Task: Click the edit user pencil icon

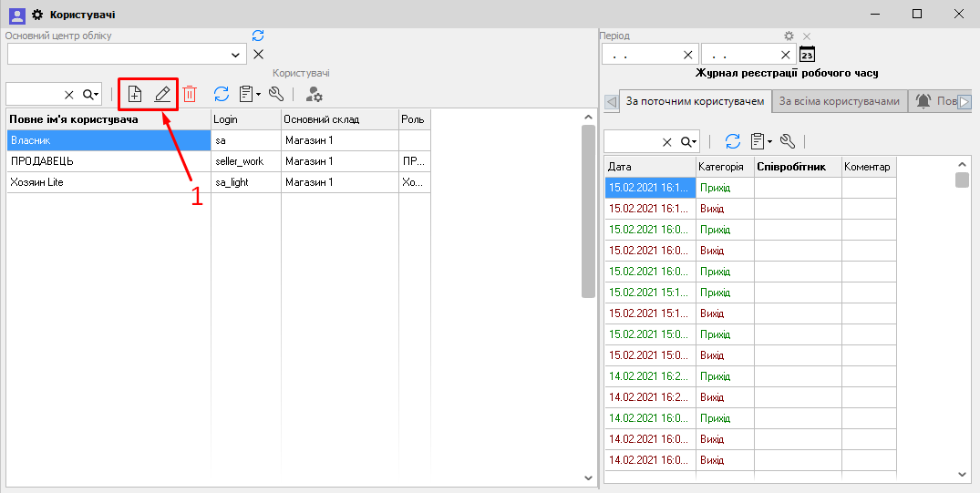Action: coord(162,94)
